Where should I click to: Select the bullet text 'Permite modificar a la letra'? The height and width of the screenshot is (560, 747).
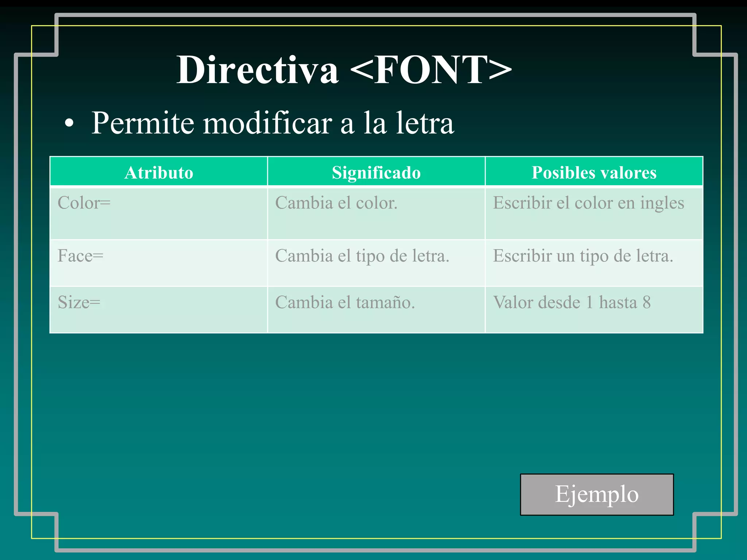coord(272,123)
